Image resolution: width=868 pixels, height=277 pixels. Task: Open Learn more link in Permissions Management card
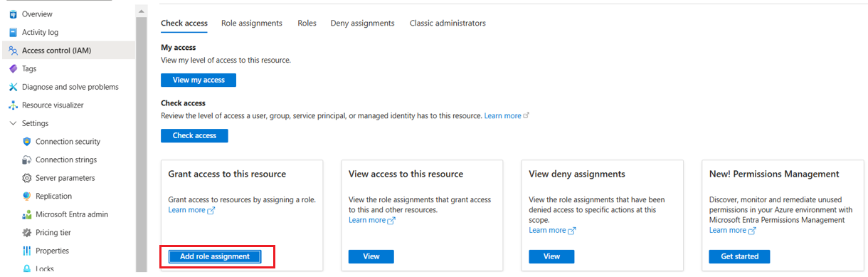pyautogui.click(x=728, y=231)
